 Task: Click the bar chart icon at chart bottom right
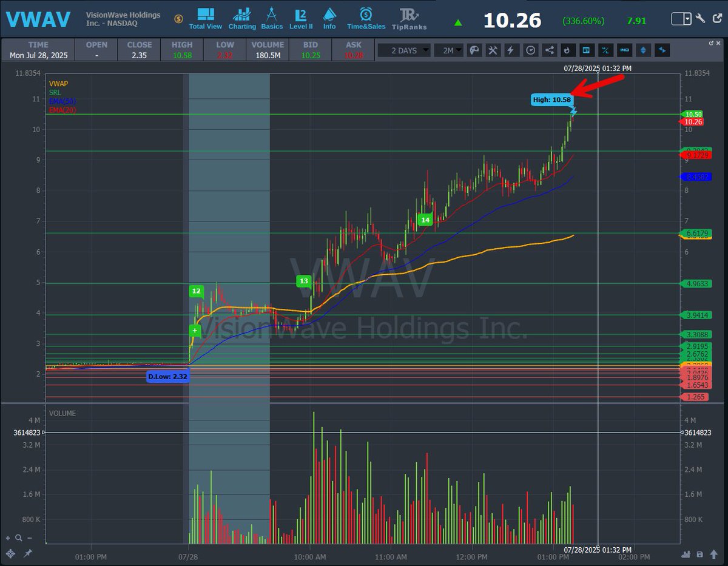click(687, 554)
